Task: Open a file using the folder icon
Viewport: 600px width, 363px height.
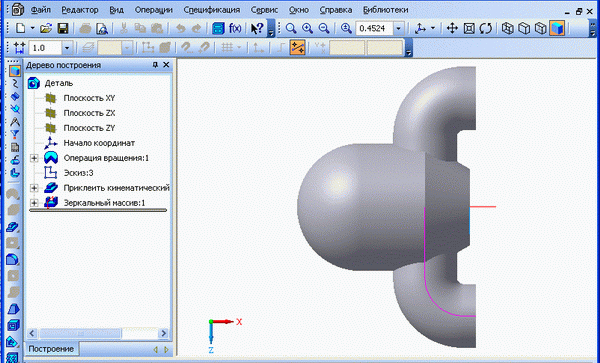Action: 46,28
